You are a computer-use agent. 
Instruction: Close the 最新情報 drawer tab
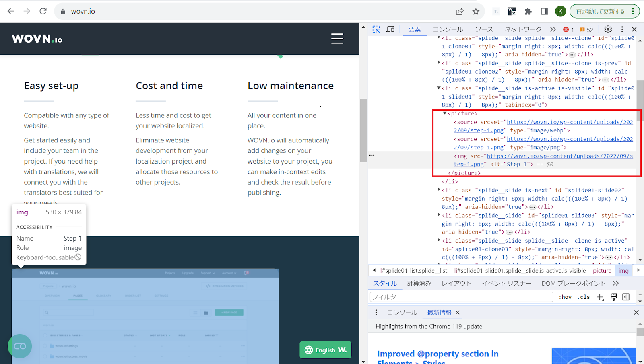[x=458, y=313]
